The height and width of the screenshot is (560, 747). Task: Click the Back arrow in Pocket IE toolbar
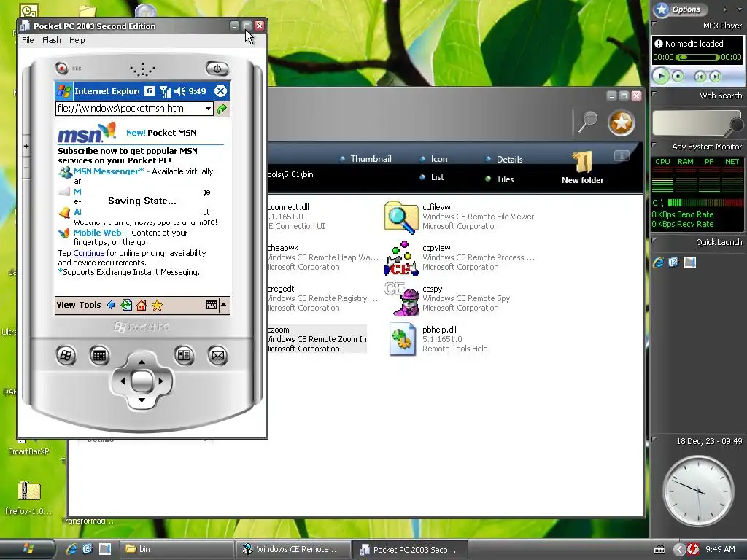coord(111,305)
